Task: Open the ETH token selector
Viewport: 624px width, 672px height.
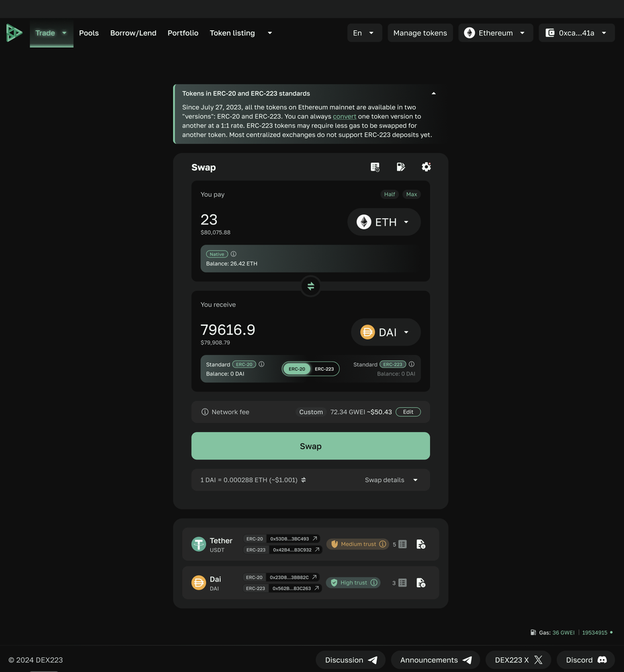Action: 384,222
